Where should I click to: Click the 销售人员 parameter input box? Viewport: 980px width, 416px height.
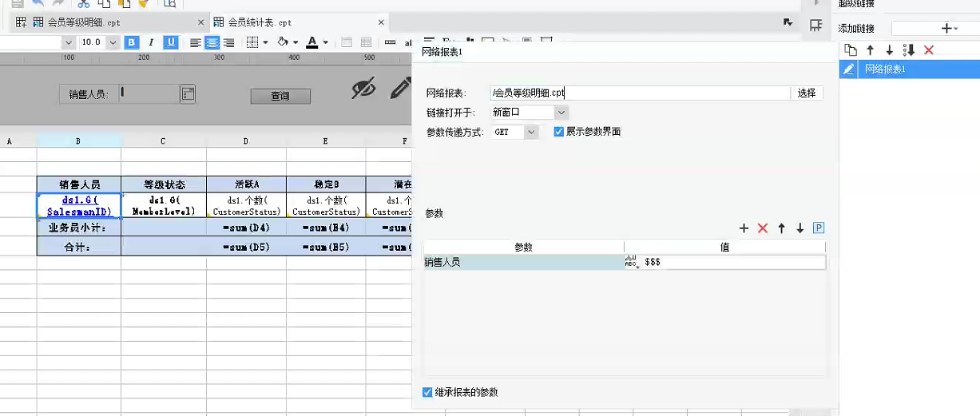pyautogui.click(x=149, y=94)
